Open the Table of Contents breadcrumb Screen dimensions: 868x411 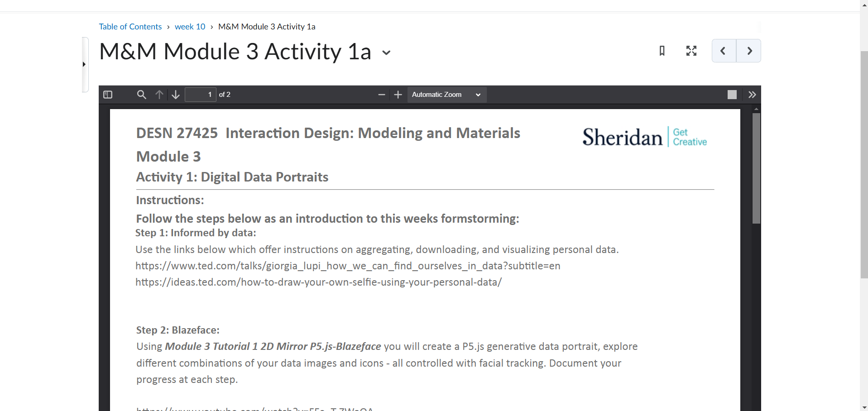(x=130, y=26)
